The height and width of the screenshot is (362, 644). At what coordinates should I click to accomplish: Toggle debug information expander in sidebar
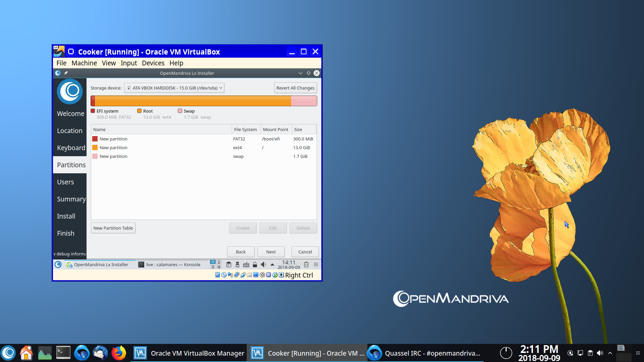tap(70, 254)
